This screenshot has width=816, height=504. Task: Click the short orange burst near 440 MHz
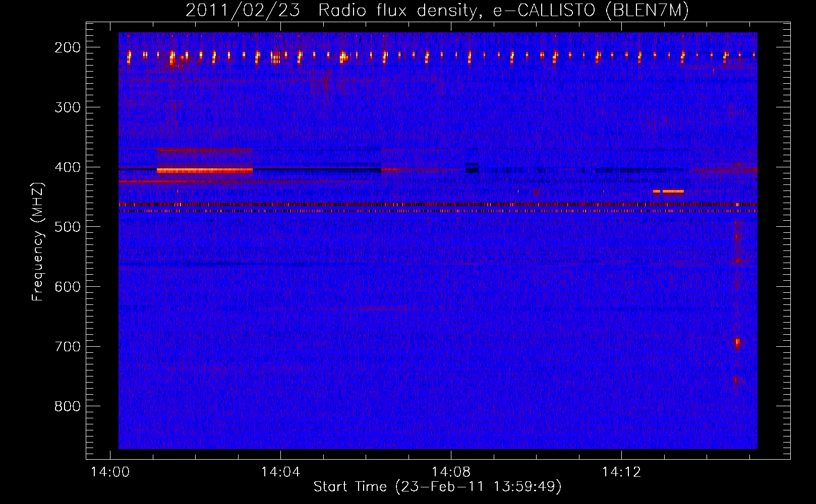tap(669, 192)
